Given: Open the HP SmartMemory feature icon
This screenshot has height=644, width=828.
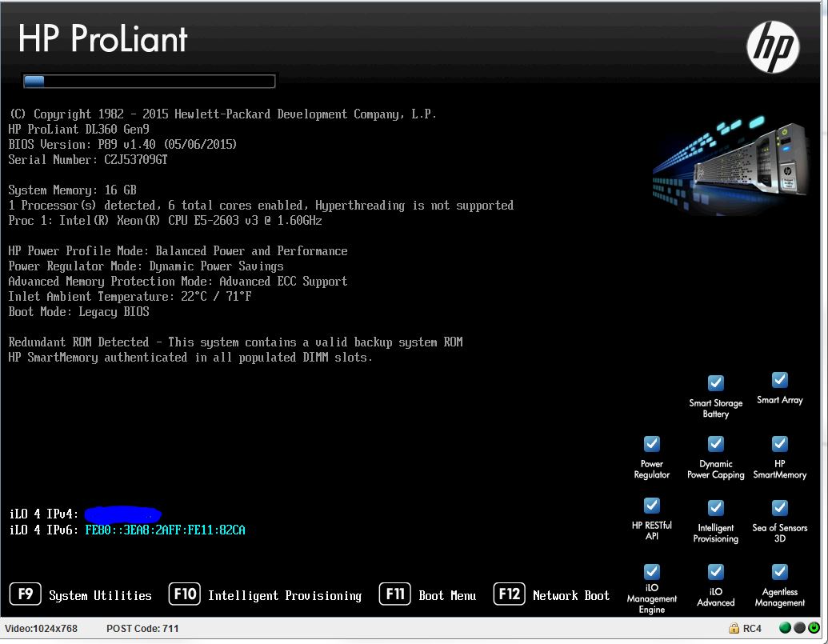Looking at the screenshot, I should [778, 444].
